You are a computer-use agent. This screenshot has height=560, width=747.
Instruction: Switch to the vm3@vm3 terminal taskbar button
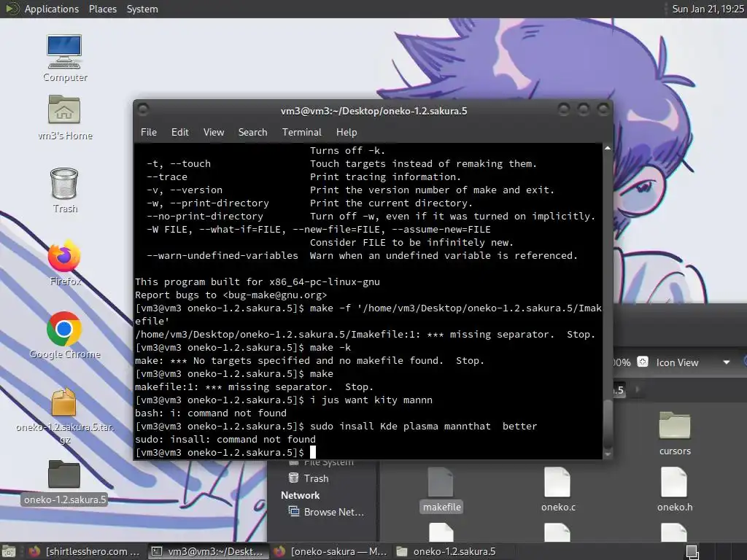(208, 551)
